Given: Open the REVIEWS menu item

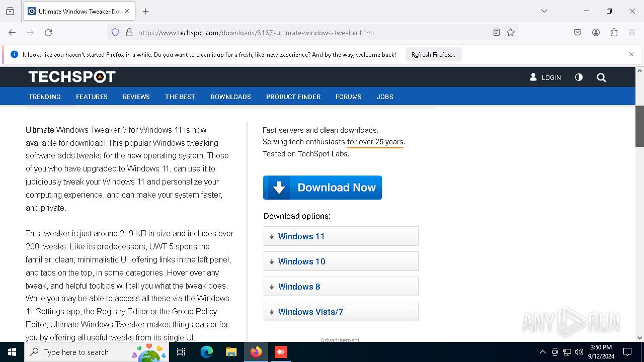Looking at the screenshot, I should tap(136, 97).
